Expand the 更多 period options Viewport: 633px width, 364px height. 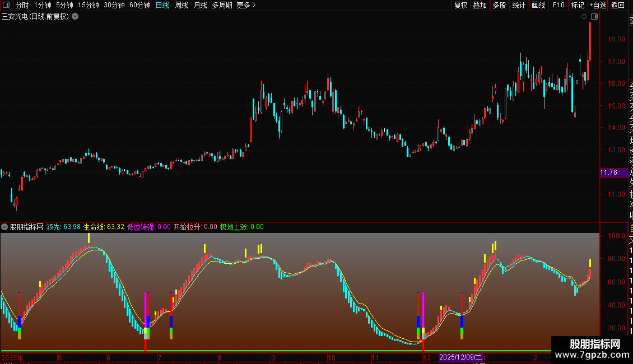[246, 5]
